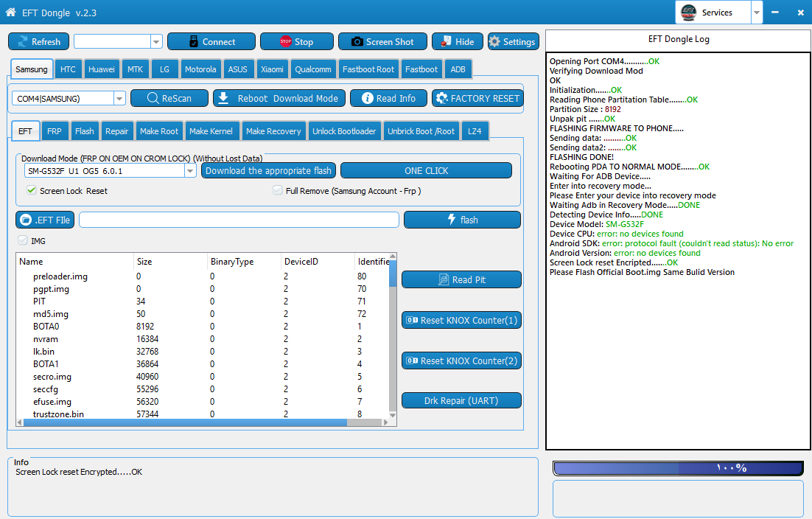Click the Refresh button with arrows icon
The height and width of the screenshot is (519, 812).
tap(39, 41)
